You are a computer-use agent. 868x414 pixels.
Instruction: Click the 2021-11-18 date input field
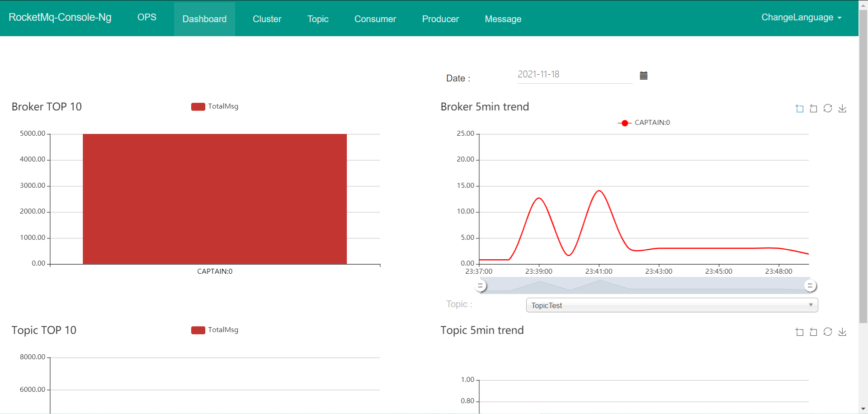pyautogui.click(x=574, y=75)
